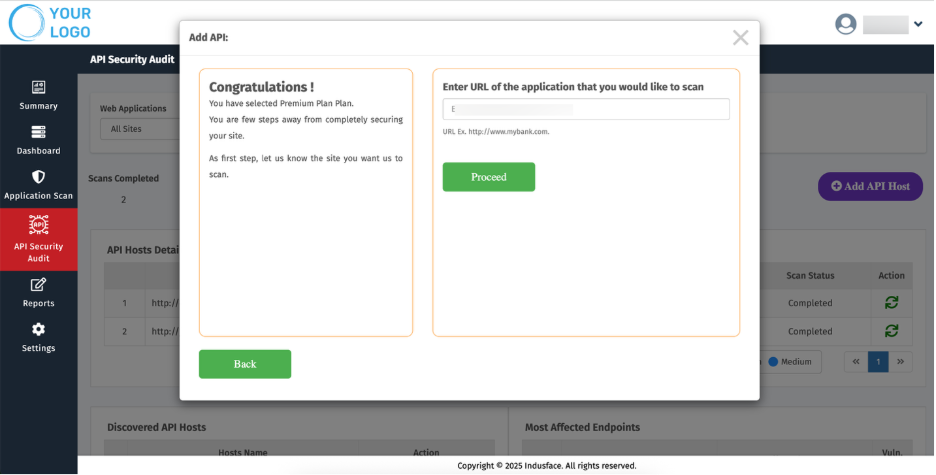Click the Scans Completed label
Image resolution: width=936 pixels, height=475 pixels.
(x=124, y=178)
